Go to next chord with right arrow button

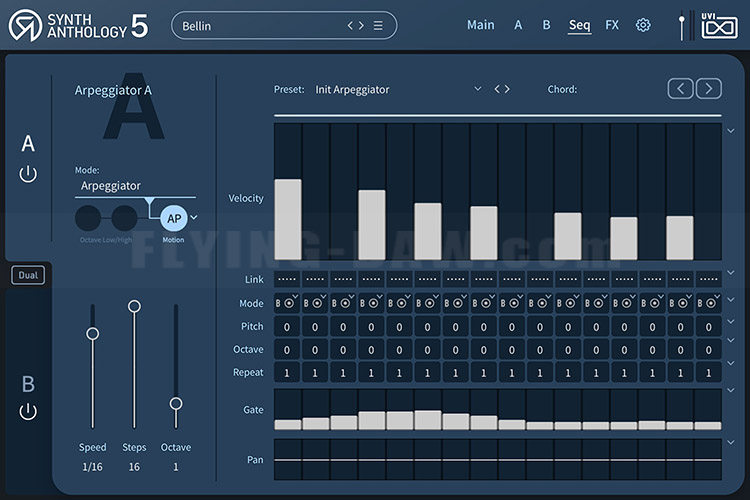(x=709, y=89)
